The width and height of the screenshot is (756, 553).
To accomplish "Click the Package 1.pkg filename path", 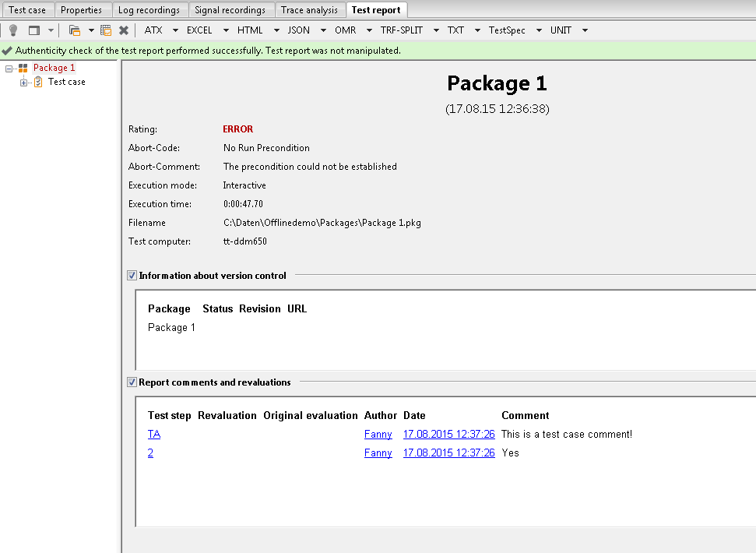I will (x=322, y=223).
